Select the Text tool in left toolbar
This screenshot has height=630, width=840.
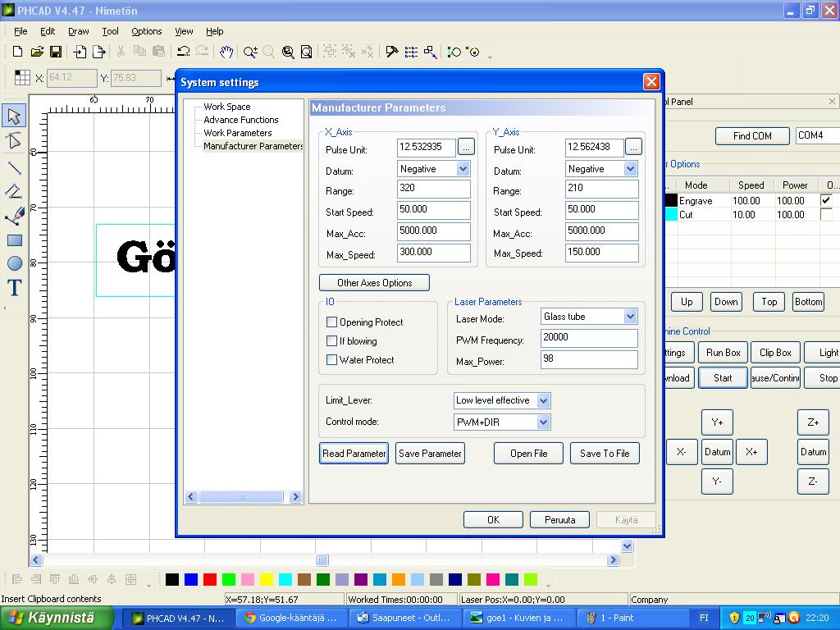(14, 288)
